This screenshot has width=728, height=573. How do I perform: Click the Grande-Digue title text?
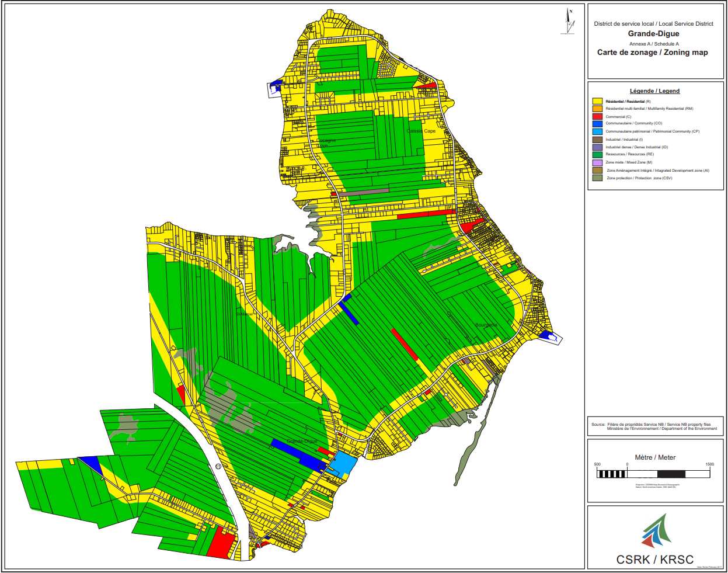[x=653, y=34]
